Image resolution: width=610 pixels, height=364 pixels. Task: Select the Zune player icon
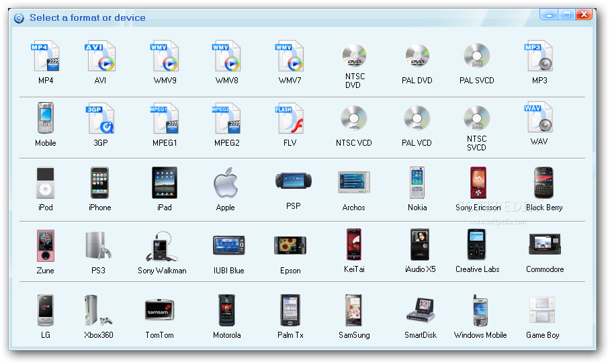tap(46, 246)
